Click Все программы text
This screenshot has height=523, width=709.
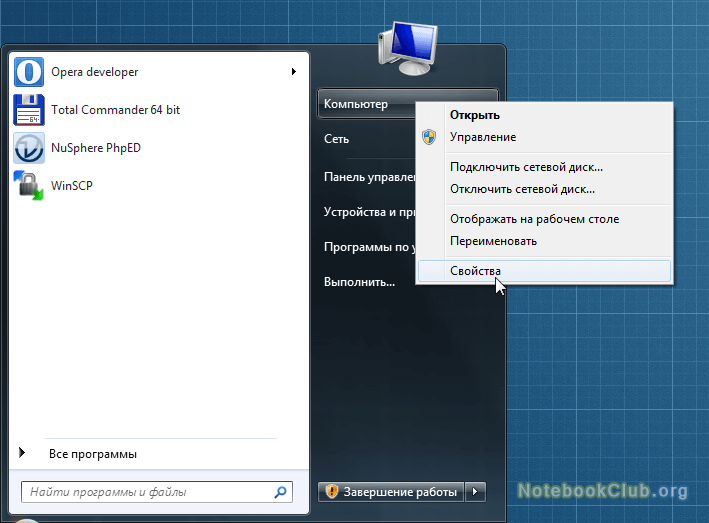pyautogui.click(x=93, y=454)
